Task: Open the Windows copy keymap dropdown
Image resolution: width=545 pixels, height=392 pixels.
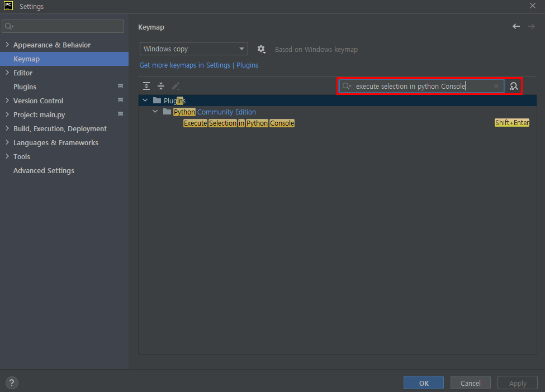Action: click(193, 49)
